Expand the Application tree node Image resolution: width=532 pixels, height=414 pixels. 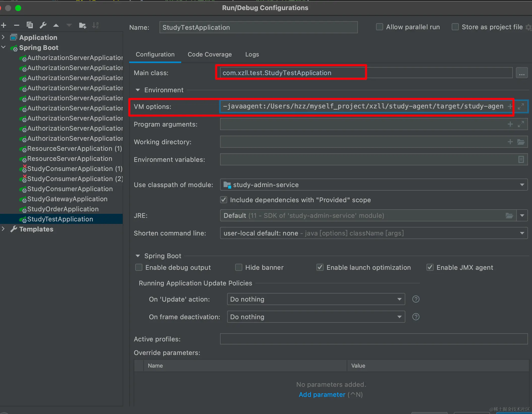click(x=3, y=37)
